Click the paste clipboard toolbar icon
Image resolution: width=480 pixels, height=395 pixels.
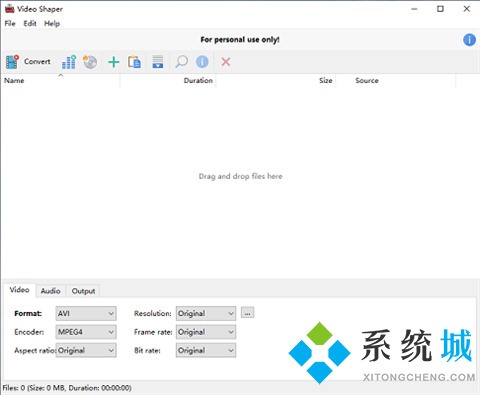(134, 62)
